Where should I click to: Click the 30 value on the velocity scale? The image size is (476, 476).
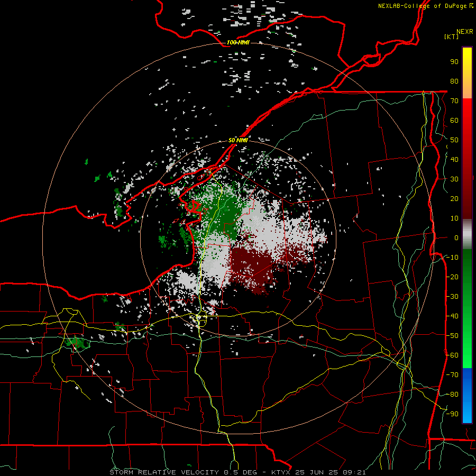[454, 179]
